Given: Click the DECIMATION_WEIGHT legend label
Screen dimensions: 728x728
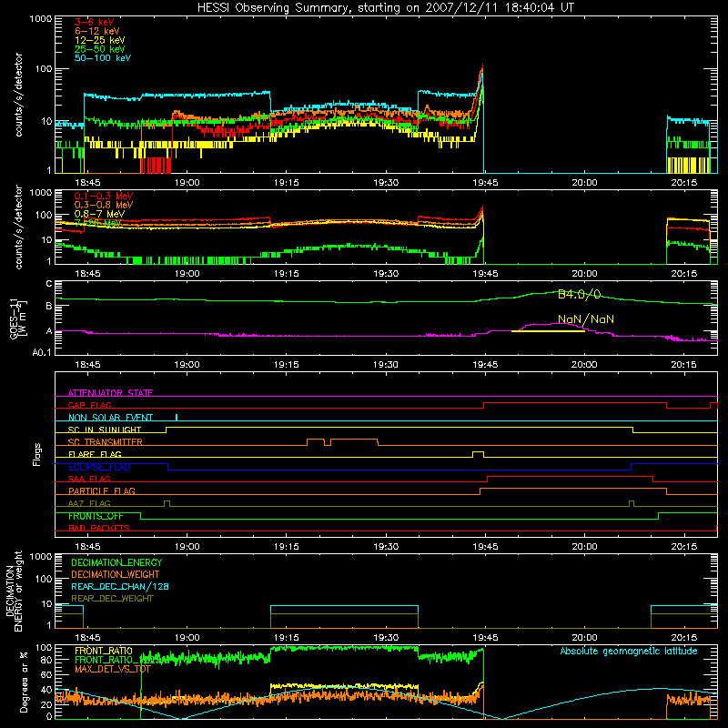Looking at the screenshot, I should point(116,575).
